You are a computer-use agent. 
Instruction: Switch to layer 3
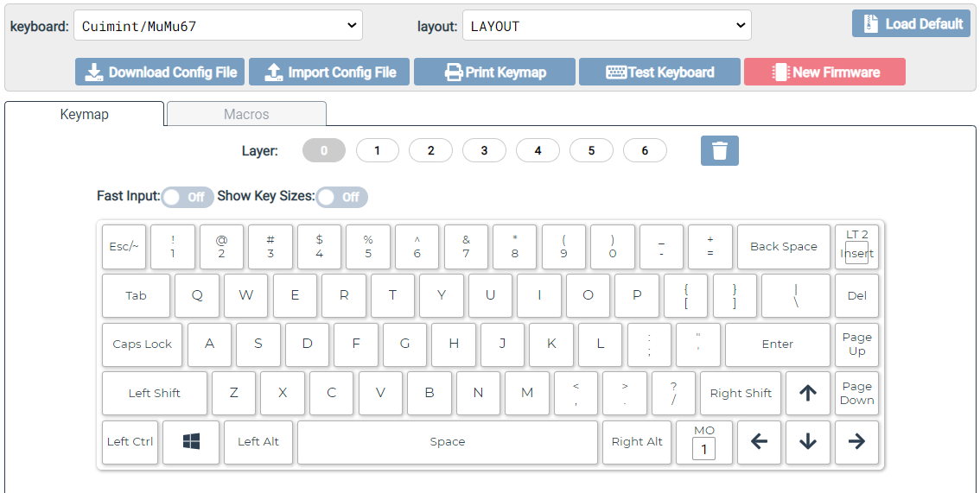[484, 151]
